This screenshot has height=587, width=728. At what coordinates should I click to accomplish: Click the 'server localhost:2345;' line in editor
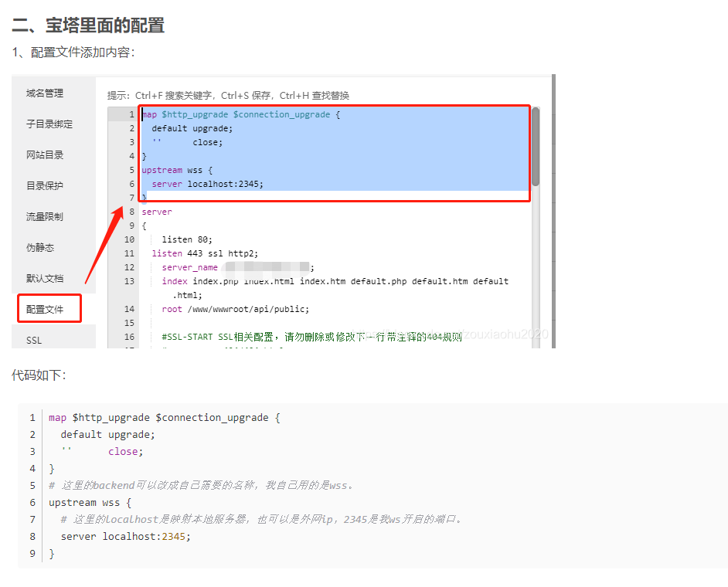(x=207, y=184)
